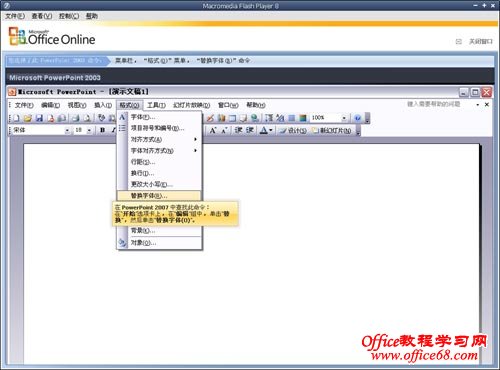Expand the 对齐方式 submenu arrow
This screenshot has height=370, width=500.
[196, 139]
